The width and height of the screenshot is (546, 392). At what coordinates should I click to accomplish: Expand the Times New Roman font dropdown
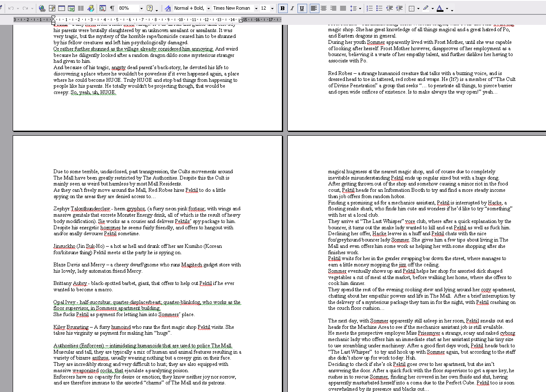[x=256, y=8]
